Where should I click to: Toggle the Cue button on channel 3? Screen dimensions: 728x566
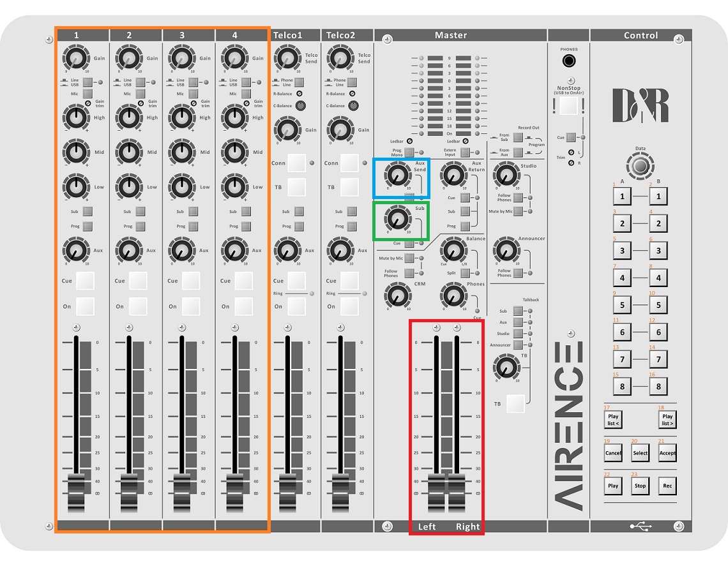click(190, 281)
